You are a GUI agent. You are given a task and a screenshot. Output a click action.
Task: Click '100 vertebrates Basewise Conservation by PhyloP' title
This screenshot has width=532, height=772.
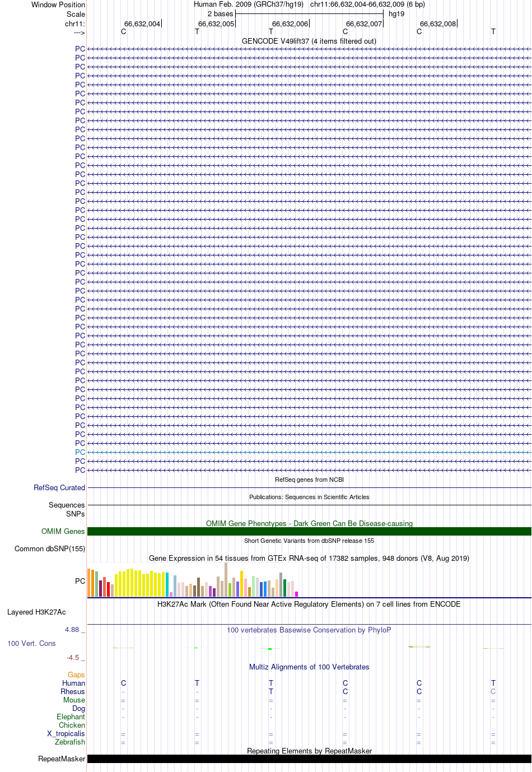point(309,630)
